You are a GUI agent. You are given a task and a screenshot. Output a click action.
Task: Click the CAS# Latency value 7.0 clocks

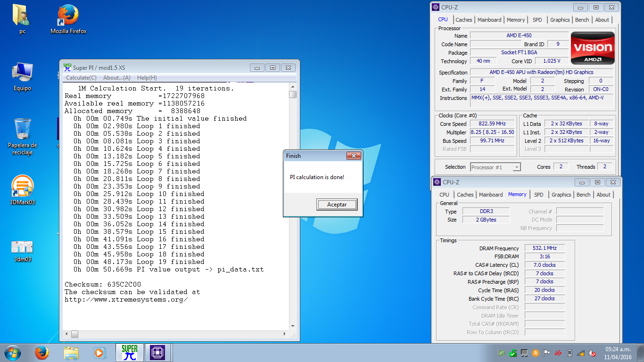[x=545, y=265]
